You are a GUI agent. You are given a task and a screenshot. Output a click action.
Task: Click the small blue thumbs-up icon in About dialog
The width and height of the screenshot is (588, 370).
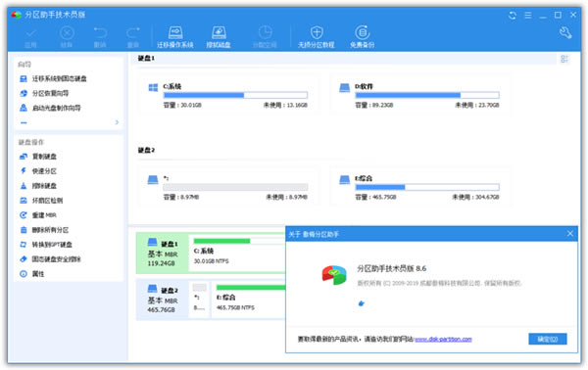pyautogui.click(x=361, y=303)
